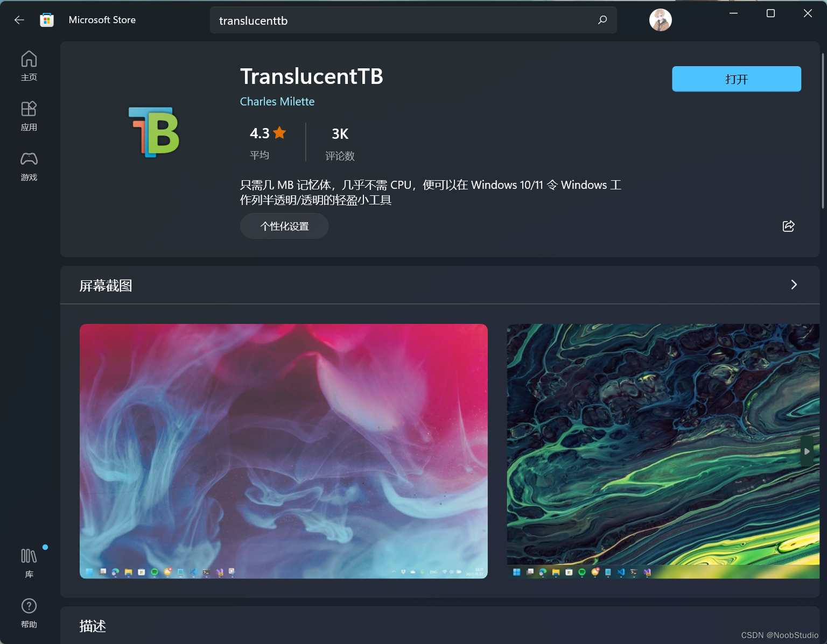Minimize the Microsoft Store window
The image size is (827, 644).
tap(733, 13)
